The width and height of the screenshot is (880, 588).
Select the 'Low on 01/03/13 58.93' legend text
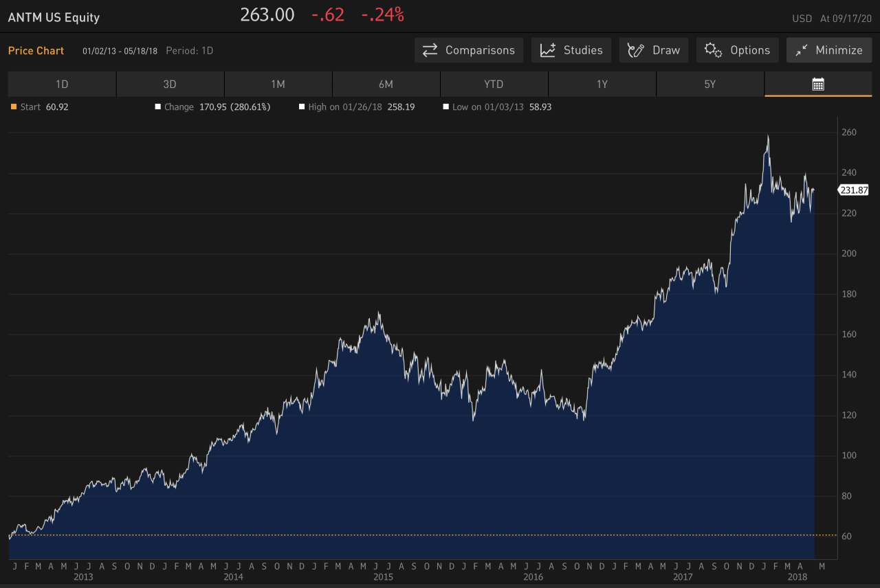click(502, 107)
